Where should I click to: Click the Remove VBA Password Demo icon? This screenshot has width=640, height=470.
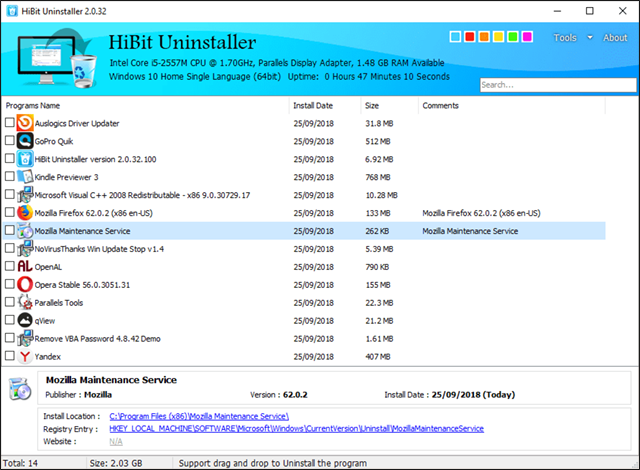25,338
